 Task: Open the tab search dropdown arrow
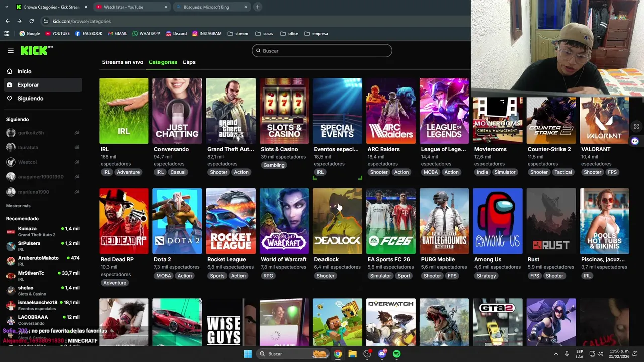point(7,7)
